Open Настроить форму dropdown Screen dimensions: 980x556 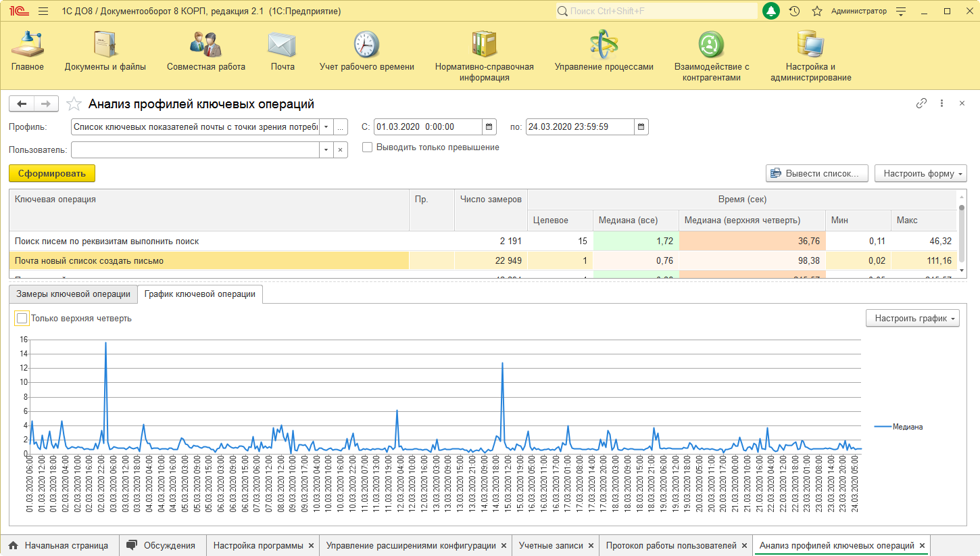pos(921,173)
